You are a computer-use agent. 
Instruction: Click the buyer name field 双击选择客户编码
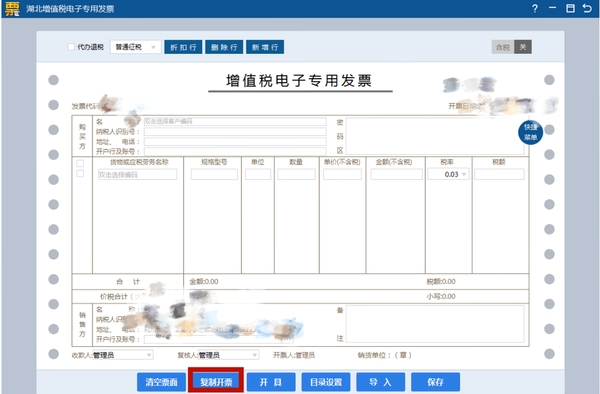coord(235,121)
